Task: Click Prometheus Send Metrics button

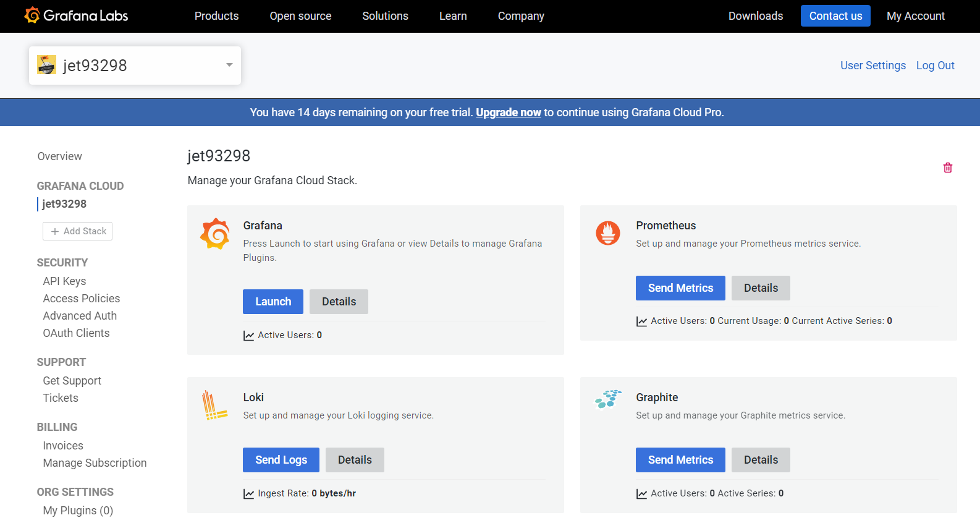Action: point(680,288)
